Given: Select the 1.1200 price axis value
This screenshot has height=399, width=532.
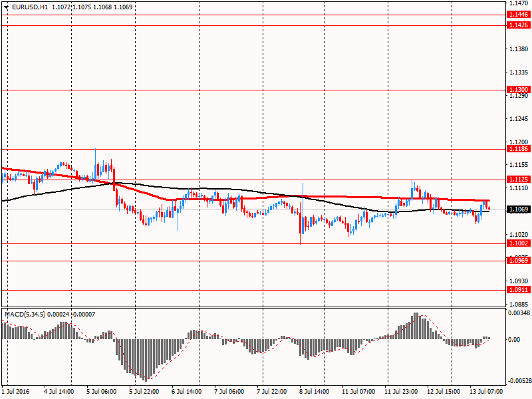Looking at the screenshot, I should pos(519,142).
